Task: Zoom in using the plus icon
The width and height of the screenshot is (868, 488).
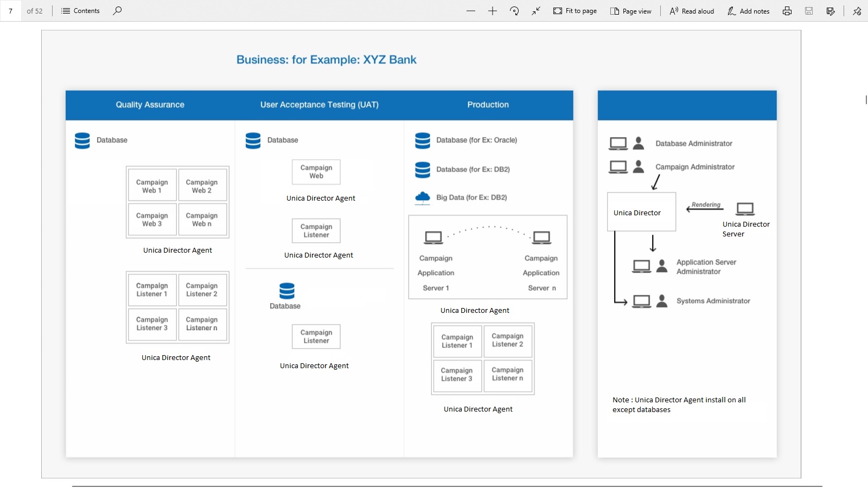Action: (x=493, y=11)
